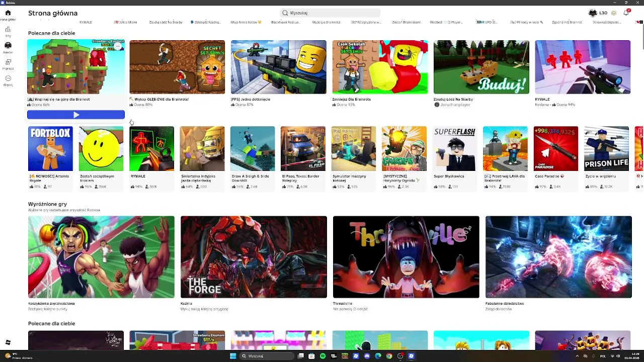Click the Ulice Miami link in top strip
This screenshot has width=644, height=362.
[x=126, y=22]
